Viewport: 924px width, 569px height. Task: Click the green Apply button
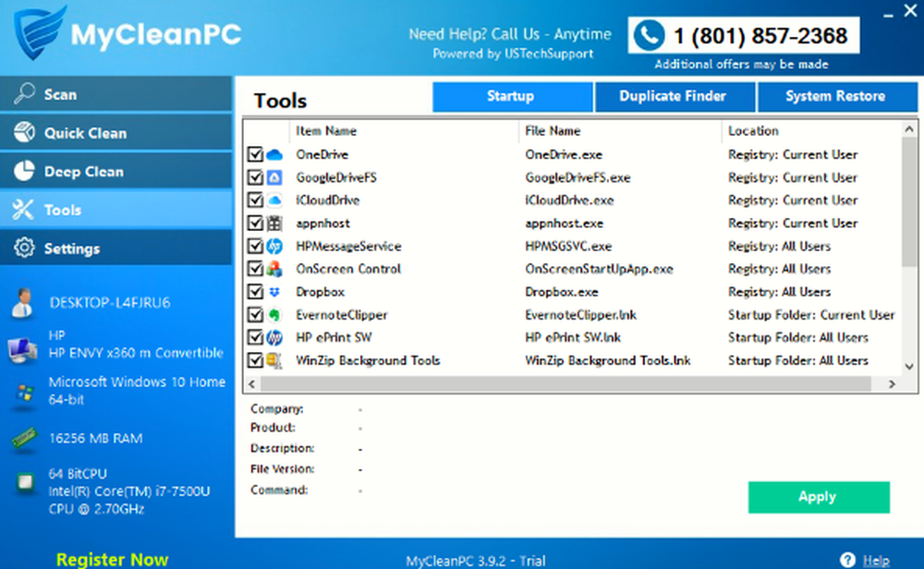pyautogui.click(x=819, y=497)
